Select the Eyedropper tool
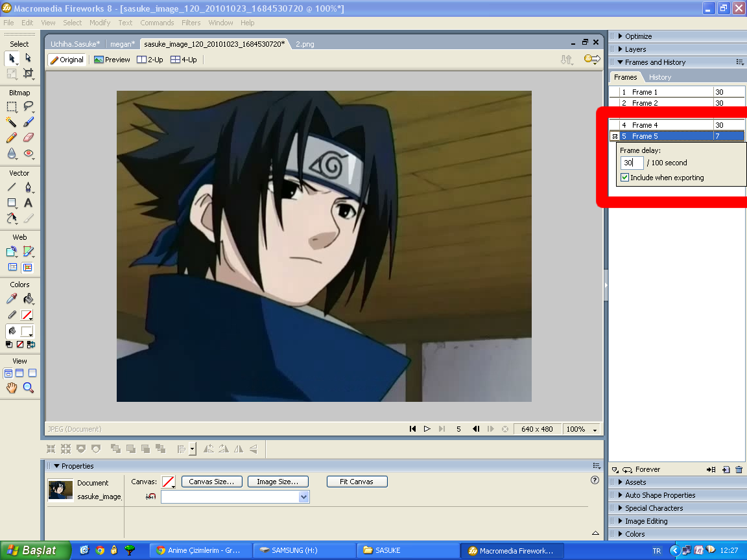The width and height of the screenshot is (747, 560). coord(12,299)
